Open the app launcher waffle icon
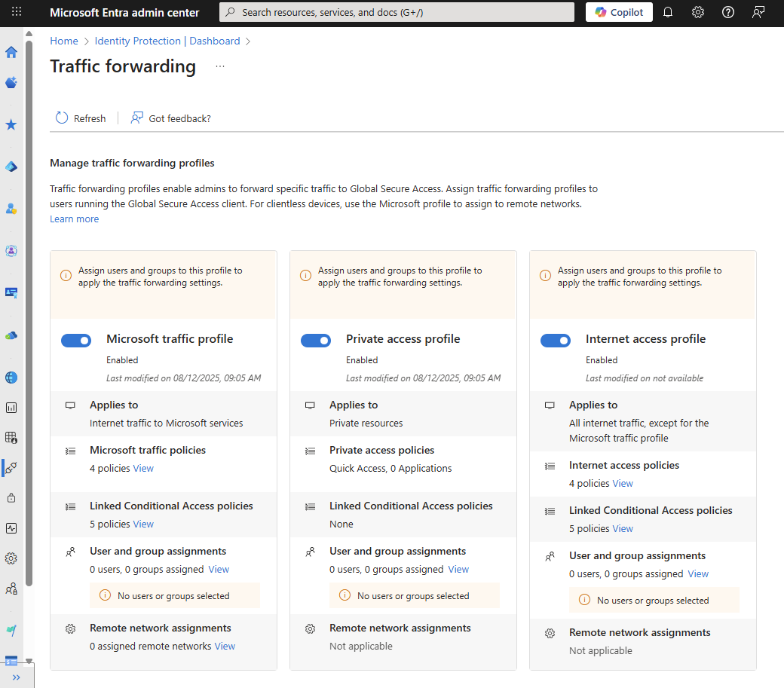This screenshot has height=688, width=784. (x=17, y=12)
